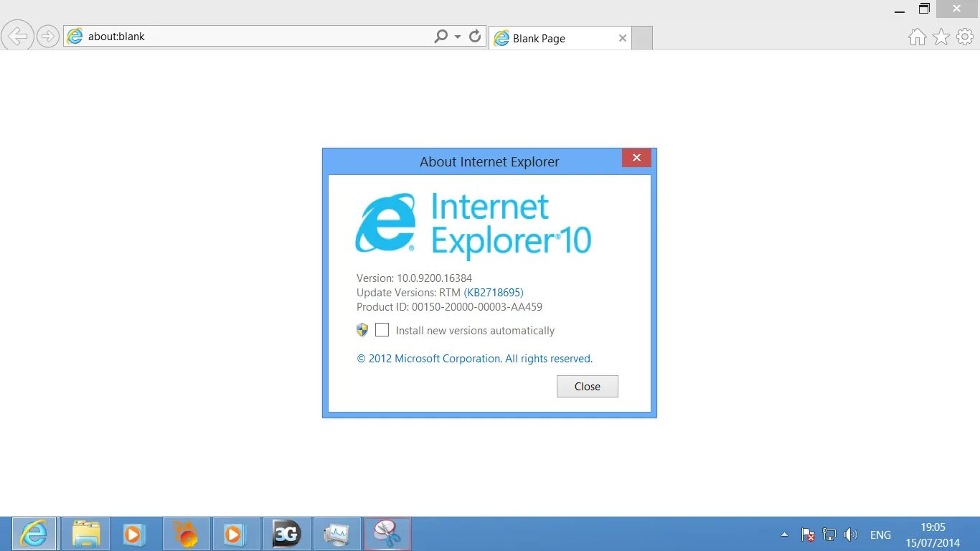Close the About Internet Explorer dialog with X

[636, 157]
